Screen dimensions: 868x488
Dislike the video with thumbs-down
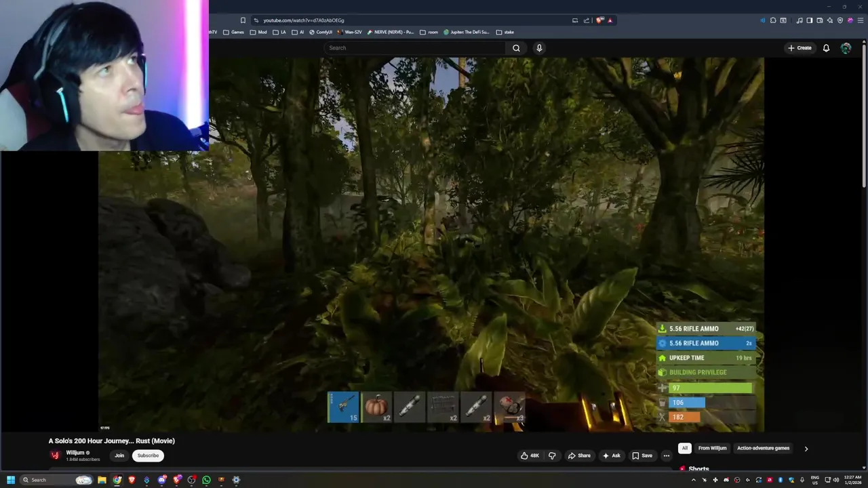tap(552, 455)
